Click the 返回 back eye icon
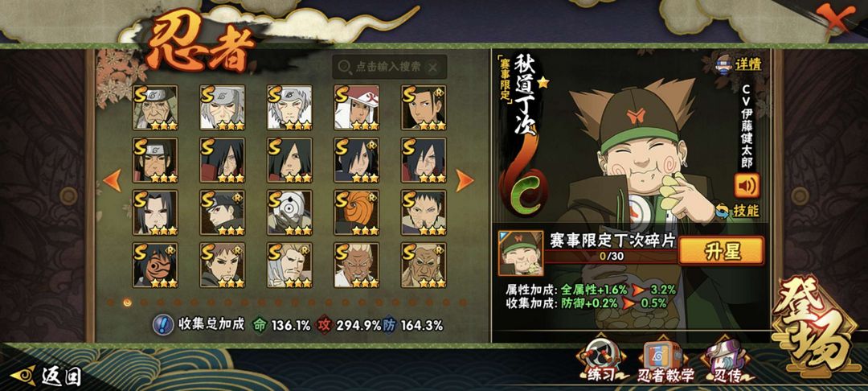The image size is (868, 391). [x=23, y=376]
